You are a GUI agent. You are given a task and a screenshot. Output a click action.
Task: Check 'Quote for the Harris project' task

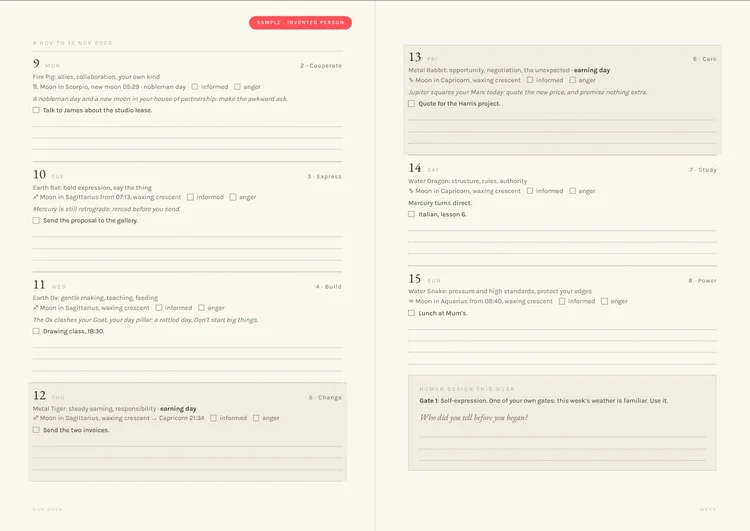[411, 103]
